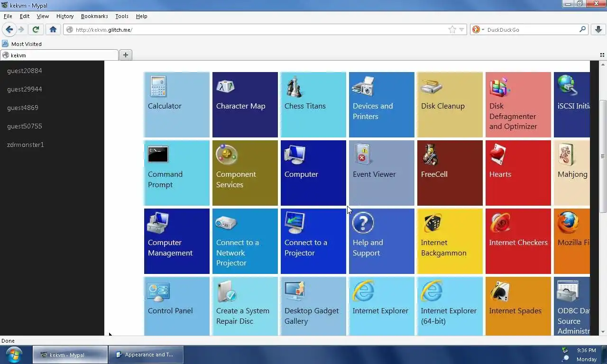Open the Downloads button

coord(598,29)
